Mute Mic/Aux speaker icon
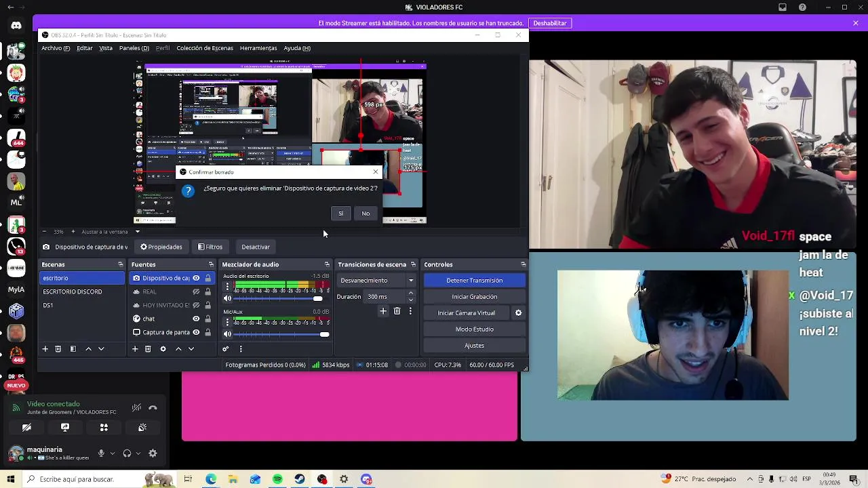The image size is (868, 488). (x=227, y=334)
